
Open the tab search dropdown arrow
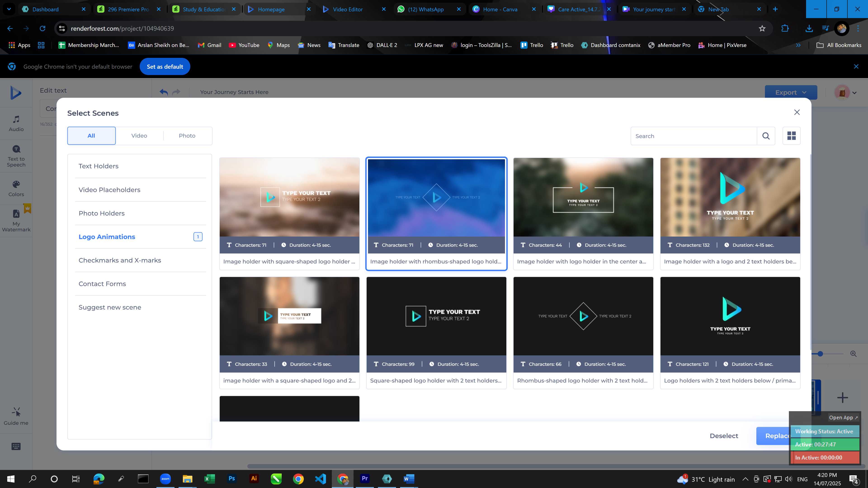(x=9, y=9)
